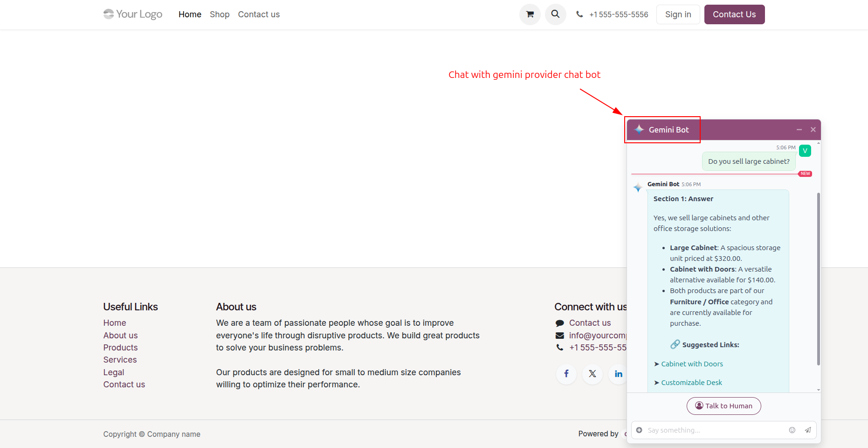This screenshot has height=448, width=868.
Task: Close the Gemini Bot chat window
Action: [x=813, y=130]
